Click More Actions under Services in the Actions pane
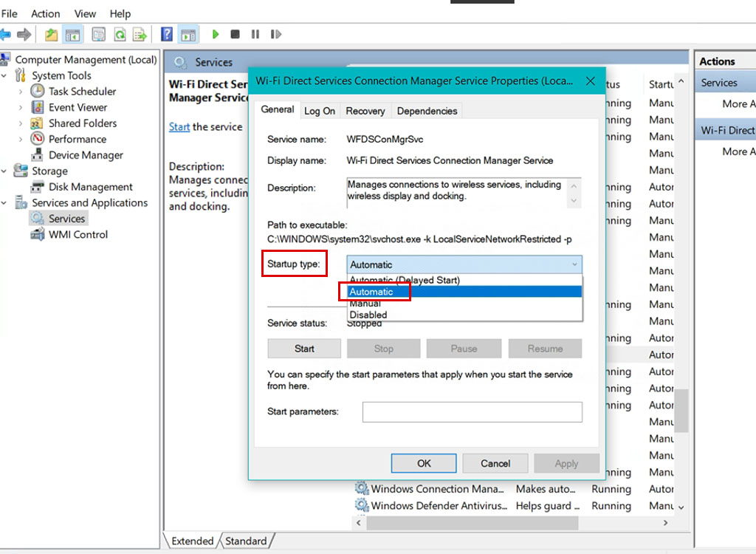756x554 pixels. click(738, 103)
